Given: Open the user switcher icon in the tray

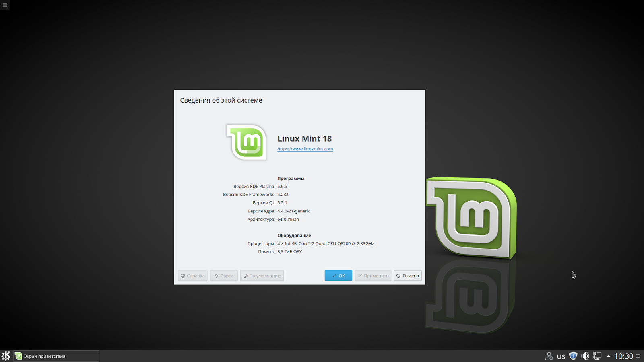Looking at the screenshot, I should pos(549,356).
